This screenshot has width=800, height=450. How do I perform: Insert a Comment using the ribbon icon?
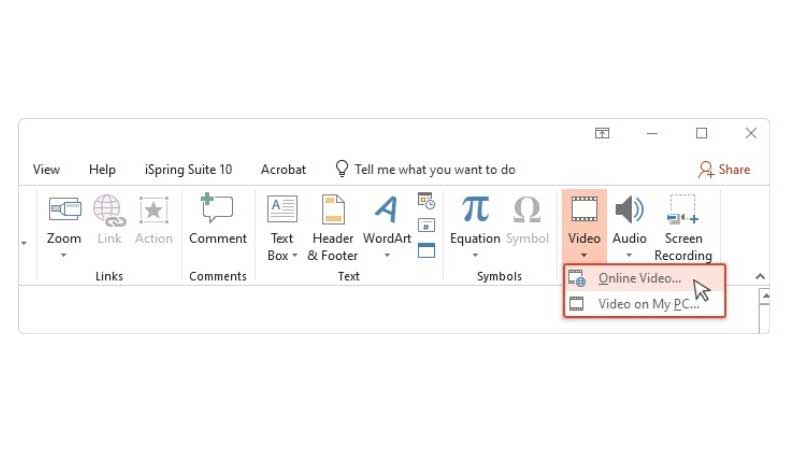(x=217, y=208)
